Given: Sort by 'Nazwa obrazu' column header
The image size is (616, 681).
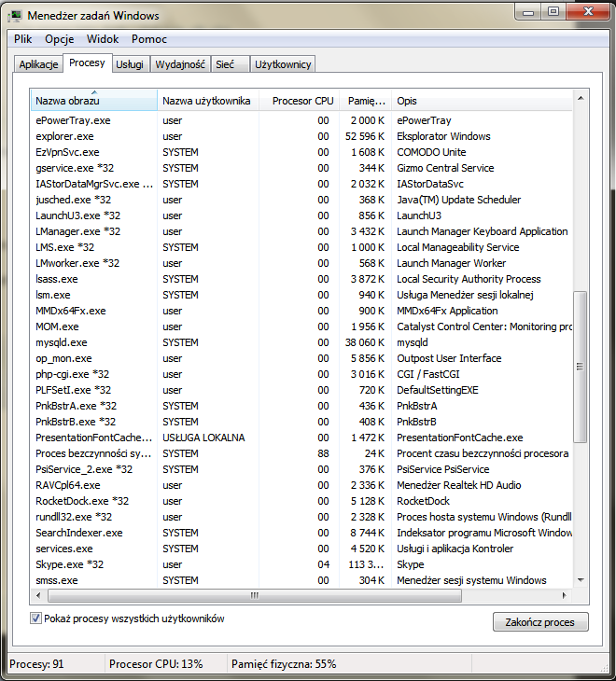Looking at the screenshot, I should click(x=94, y=101).
